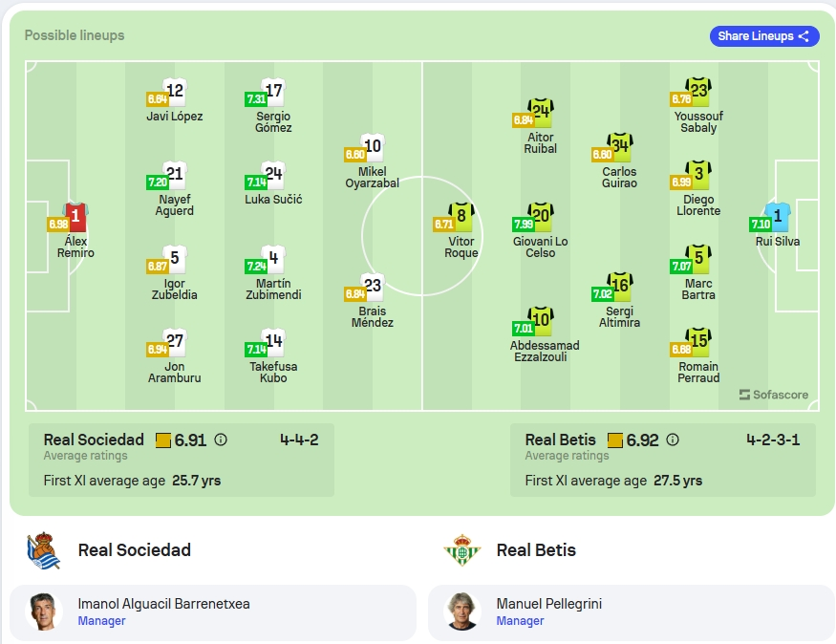Click Vitor Roque's number 8 shirt

pos(461,217)
